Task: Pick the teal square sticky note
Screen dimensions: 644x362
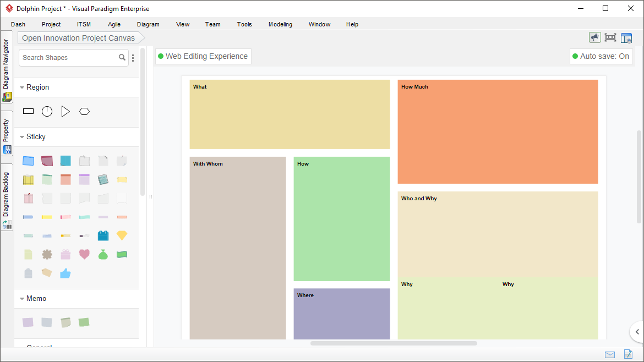Action: coord(66,161)
